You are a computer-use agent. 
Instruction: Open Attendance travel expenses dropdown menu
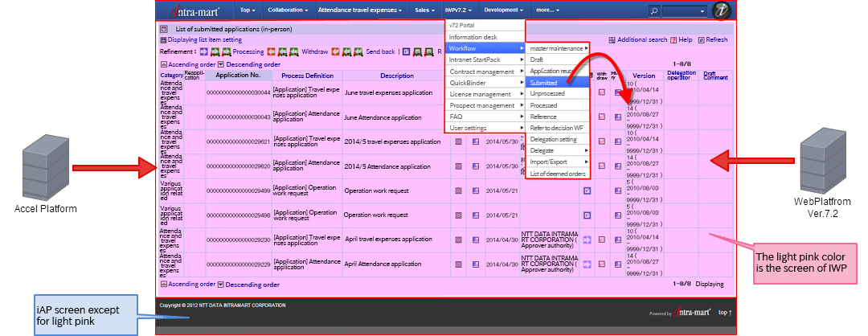pos(359,10)
